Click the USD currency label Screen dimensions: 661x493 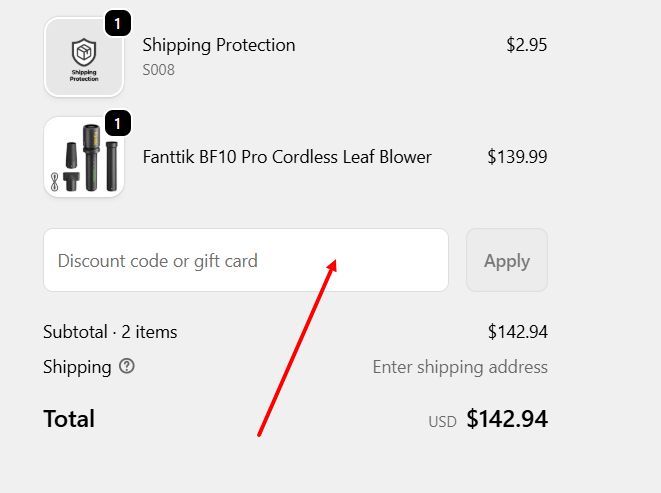pos(442,422)
